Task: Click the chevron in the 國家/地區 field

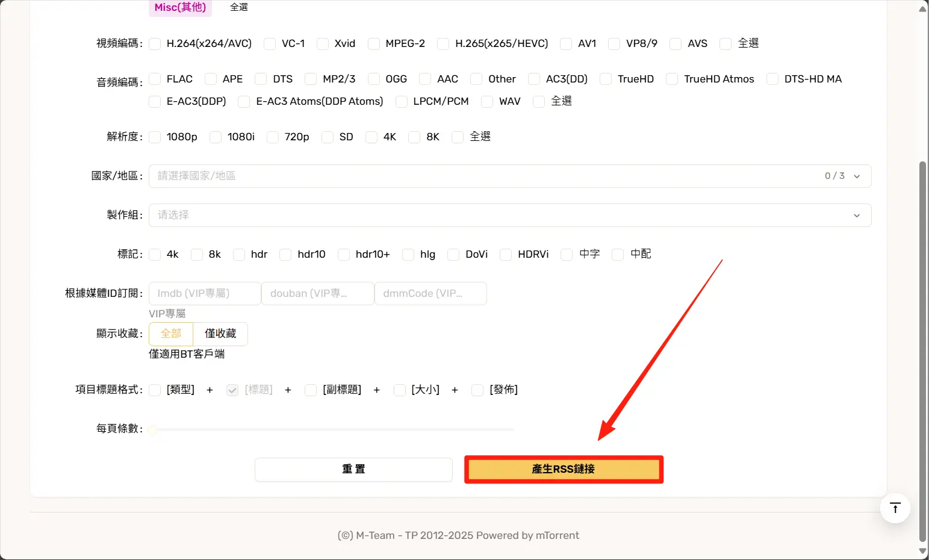Action: [x=857, y=176]
